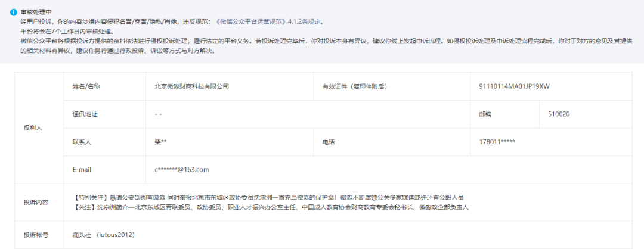
Task: Click the 电话 label cell
Action: (x=392, y=142)
